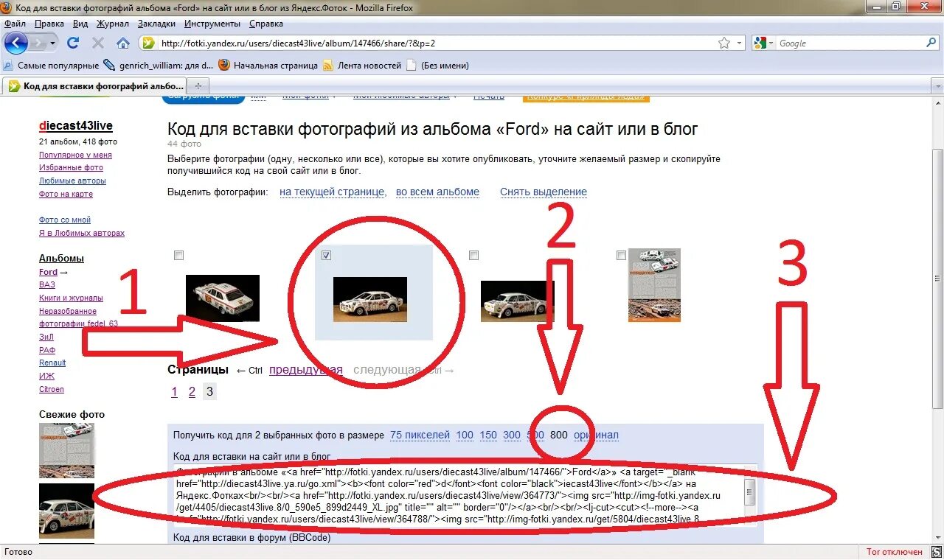944x560 pixels.
Task: Go to page 1 of album
Action: (x=174, y=392)
